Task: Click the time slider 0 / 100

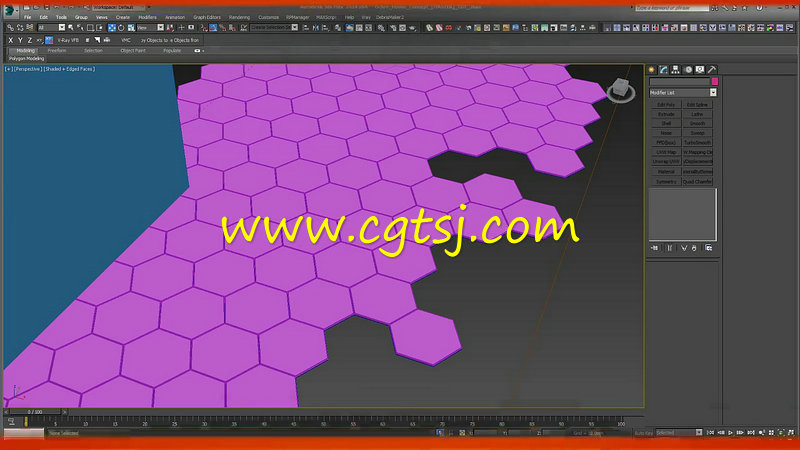Action: tap(35, 412)
